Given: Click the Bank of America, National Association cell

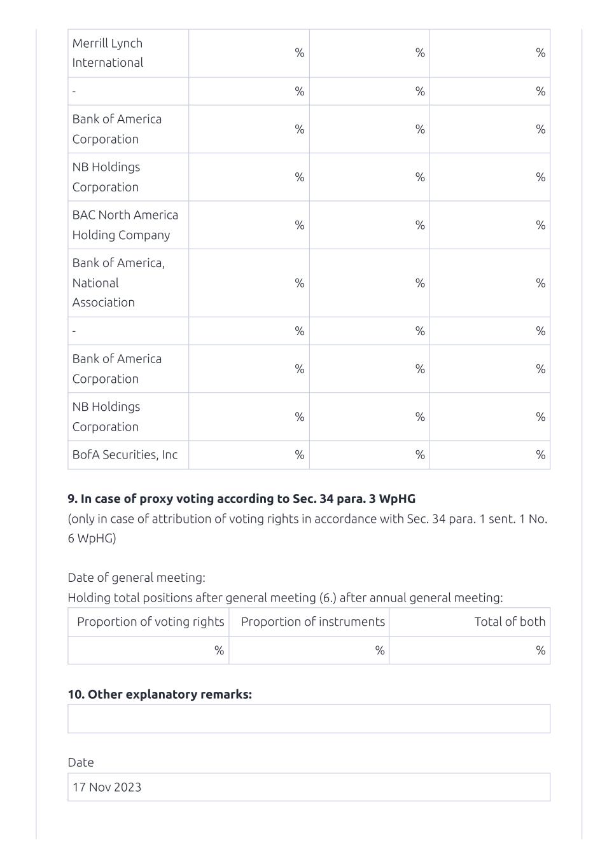Looking at the screenshot, I should point(128,282).
